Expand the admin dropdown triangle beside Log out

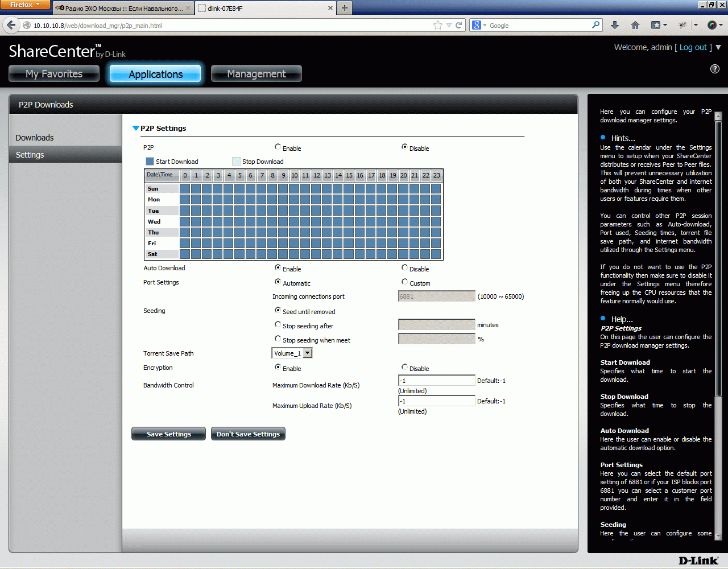[x=718, y=47]
